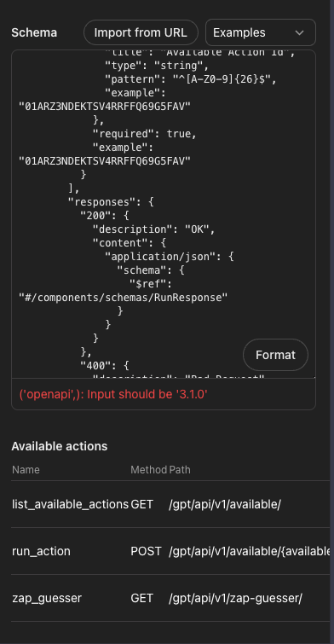Select the run_action action name
Image resolution: width=334 pixels, height=644 pixels.
coord(41,551)
